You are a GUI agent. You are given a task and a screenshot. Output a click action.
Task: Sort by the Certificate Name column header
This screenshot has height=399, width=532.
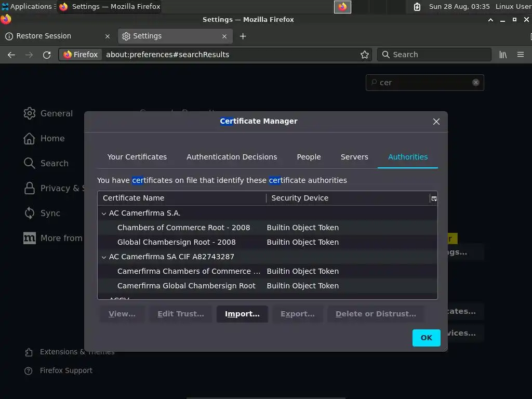pyautogui.click(x=182, y=198)
